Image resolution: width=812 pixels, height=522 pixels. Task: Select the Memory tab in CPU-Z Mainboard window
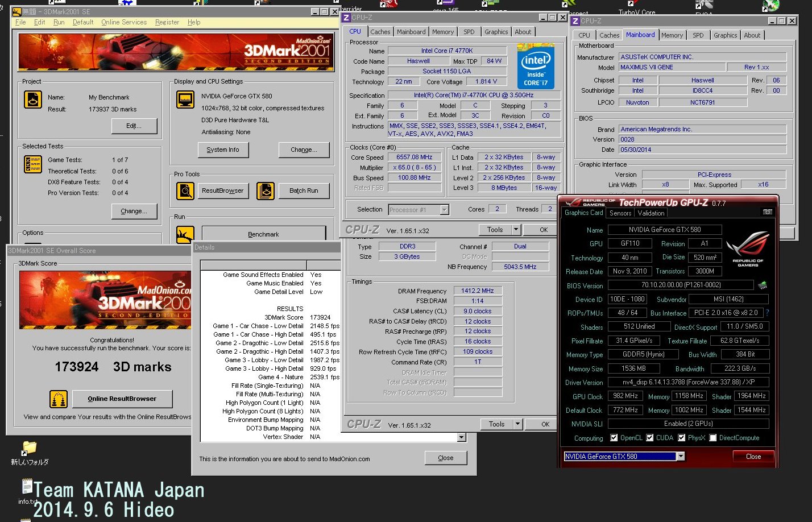672,35
